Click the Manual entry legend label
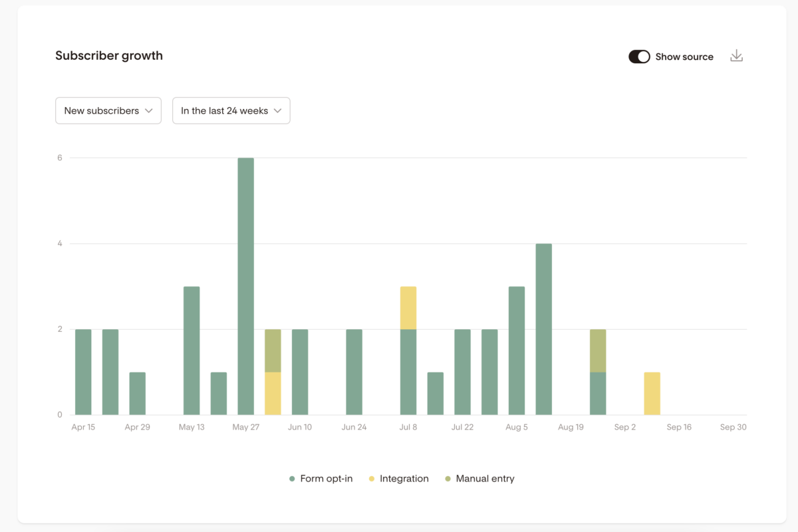Image resolution: width=798 pixels, height=532 pixels. [x=485, y=479]
